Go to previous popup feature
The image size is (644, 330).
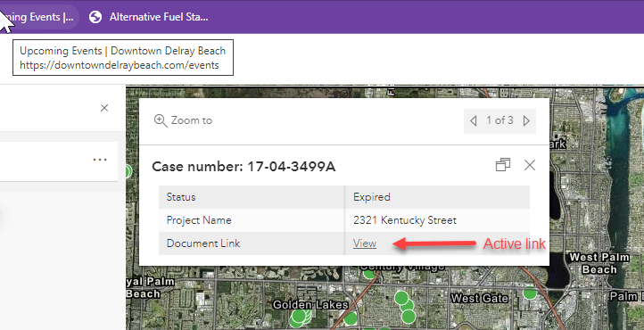click(x=473, y=120)
